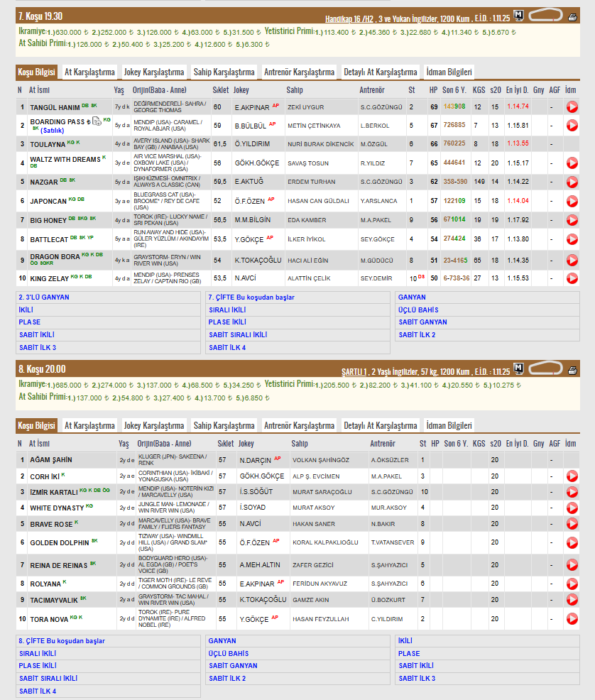Play training video for CORH İKİ
This screenshot has height=700, width=595.
pyautogui.click(x=572, y=476)
